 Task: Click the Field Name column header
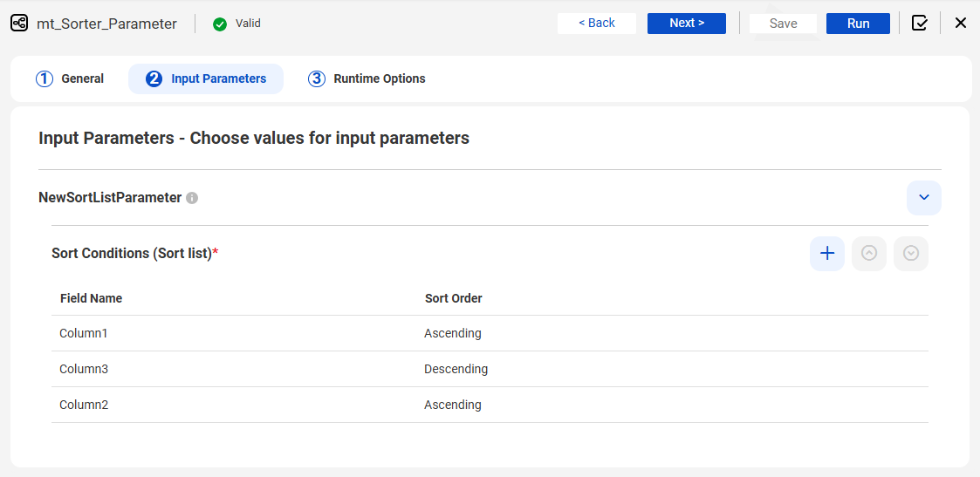[x=92, y=298]
